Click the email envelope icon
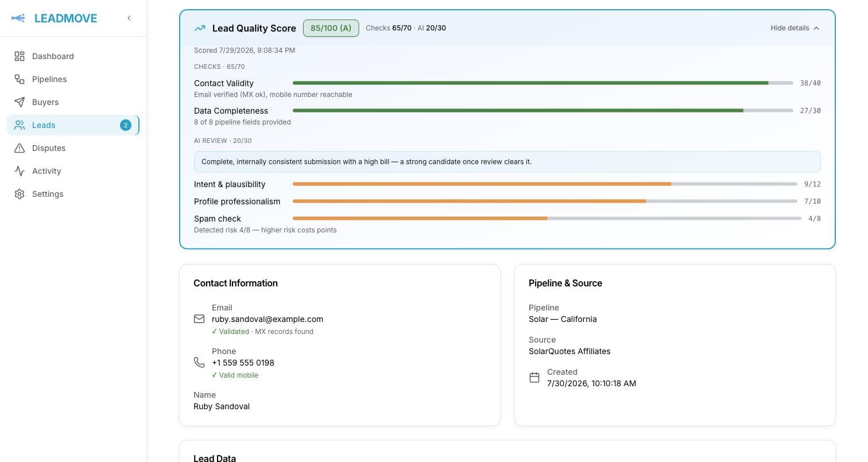This screenshot has height=462, width=868. tap(199, 319)
